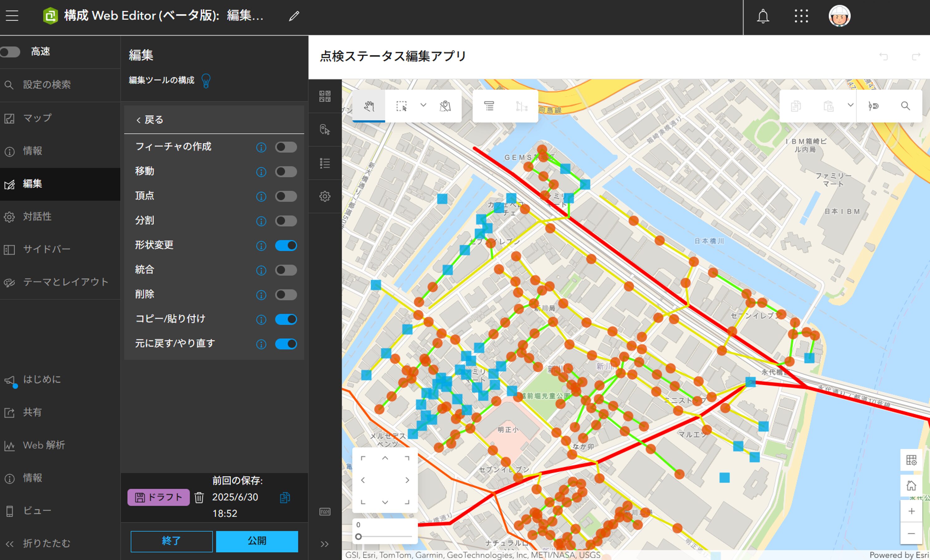The height and width of the screenshot is (560, 930).
Task: Click the rotation slider handle at 0
Action: pyautogui.click(x=358, y=537)
